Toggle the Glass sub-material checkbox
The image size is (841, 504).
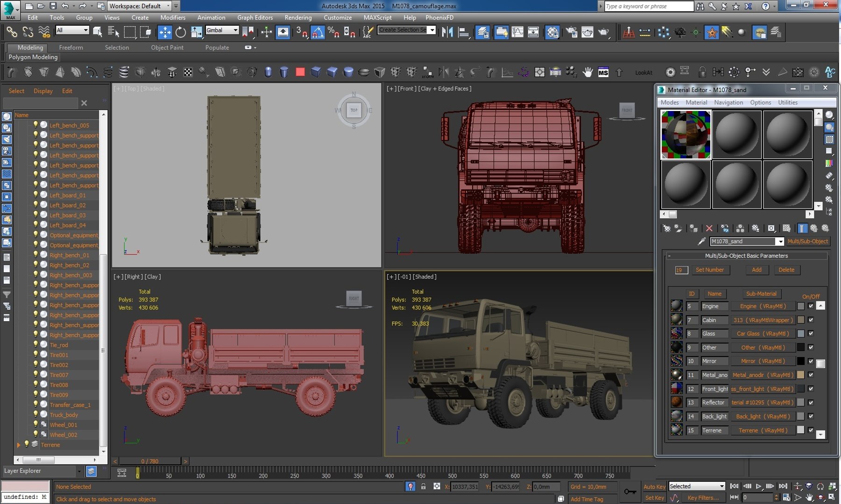pos(811,333)
